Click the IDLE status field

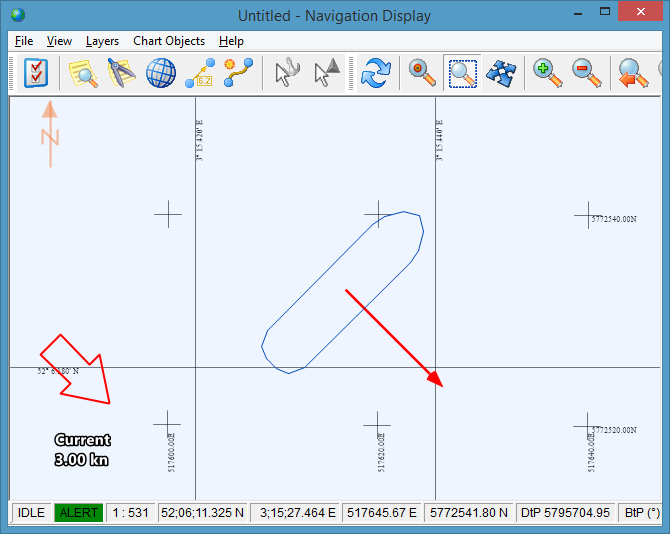(31, 513)
